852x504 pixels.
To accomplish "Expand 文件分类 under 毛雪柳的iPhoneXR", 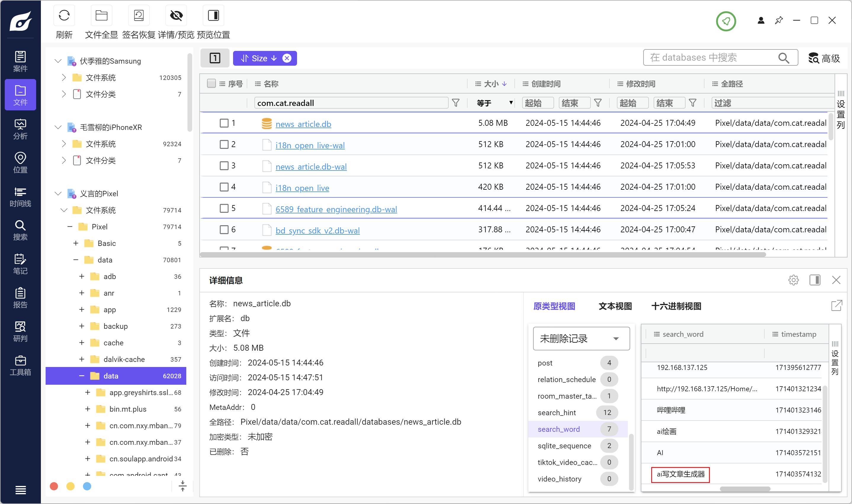I will pos(64,160).
